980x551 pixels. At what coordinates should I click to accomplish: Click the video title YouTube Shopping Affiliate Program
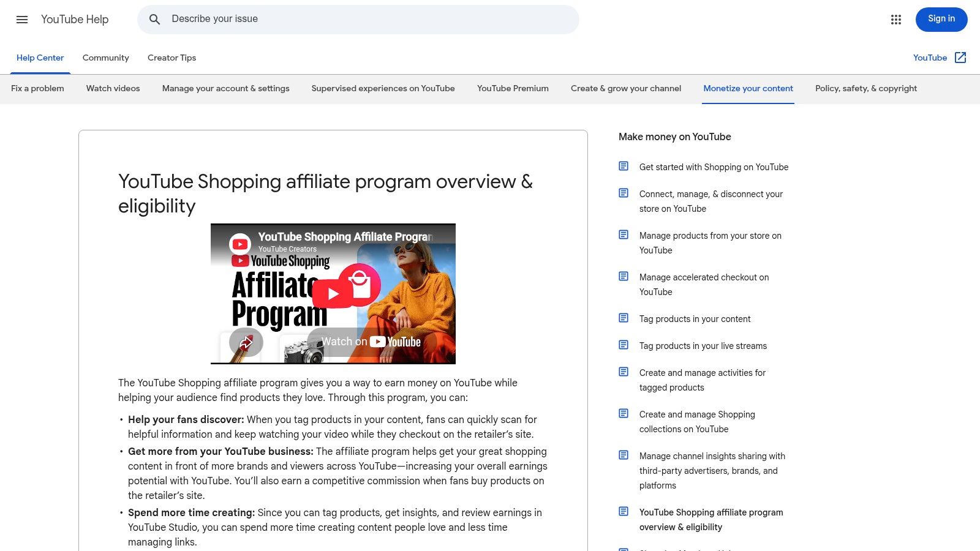point(345,237)
